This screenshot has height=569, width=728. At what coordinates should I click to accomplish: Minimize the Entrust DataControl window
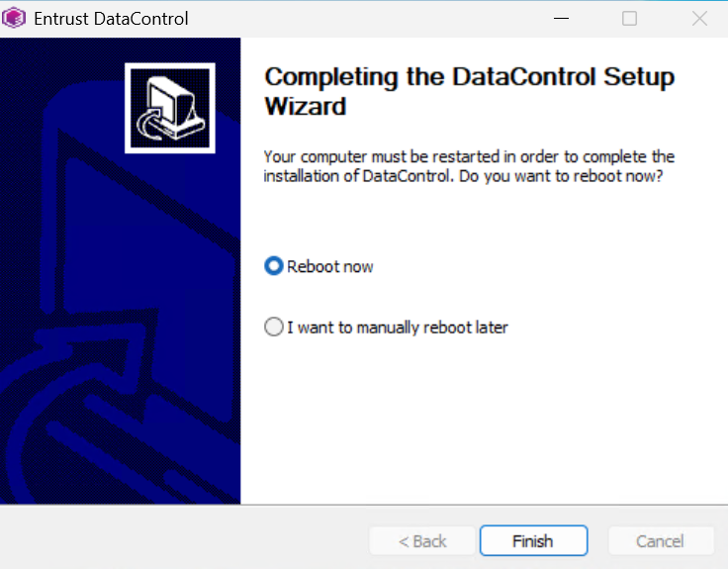point(561,19)
